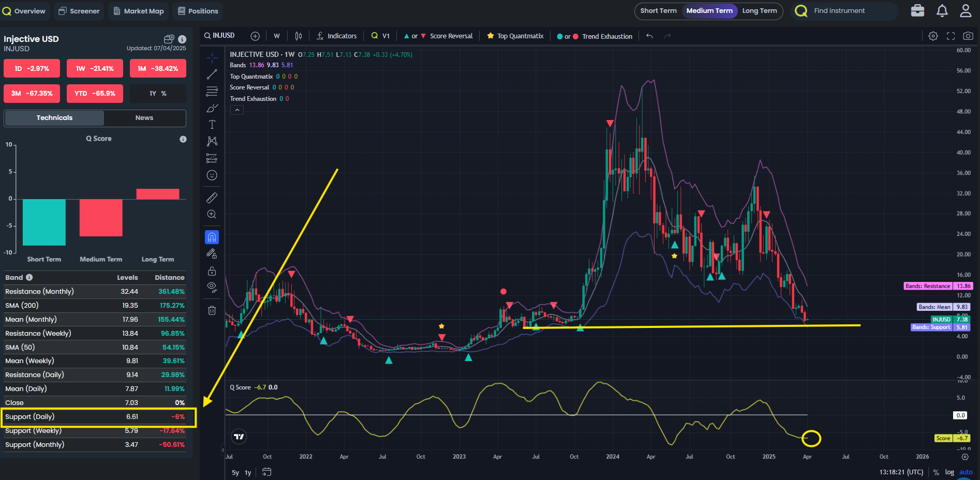The width and height of the screenshot is (980, 480).
Task: Open the emoji icons tool
Action: point(212,175)
